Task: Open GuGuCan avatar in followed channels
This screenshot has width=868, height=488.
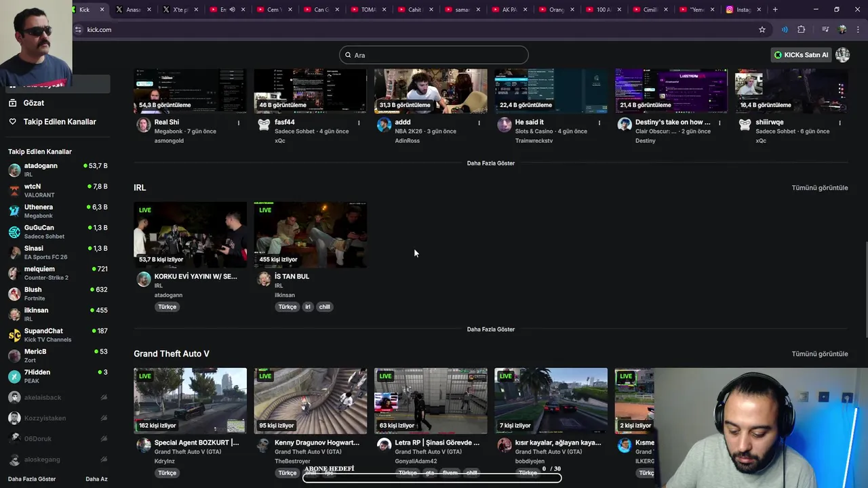Action: click(x=14, y=232)
